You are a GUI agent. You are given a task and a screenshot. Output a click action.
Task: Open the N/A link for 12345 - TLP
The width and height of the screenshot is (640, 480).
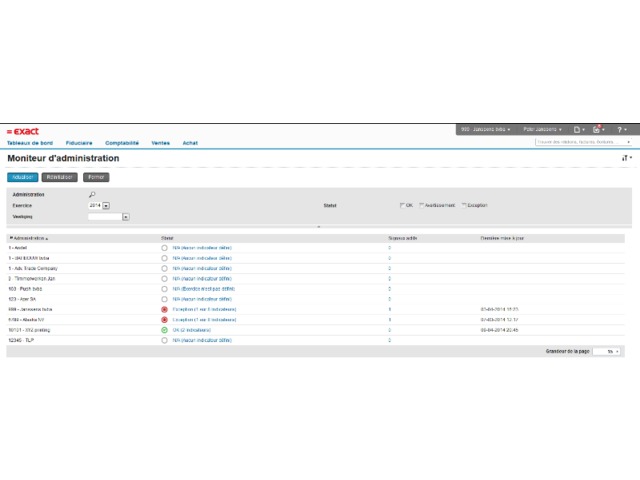[202, 340]
